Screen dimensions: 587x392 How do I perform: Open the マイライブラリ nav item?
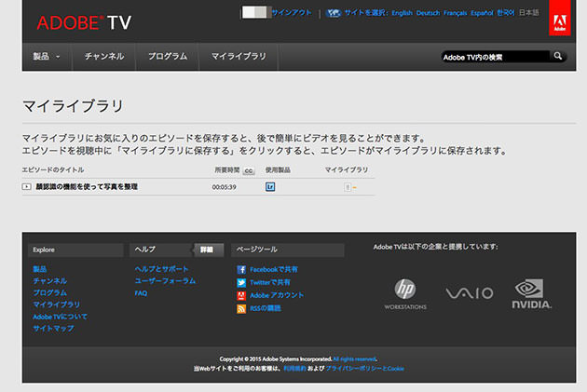click(239, 57)
